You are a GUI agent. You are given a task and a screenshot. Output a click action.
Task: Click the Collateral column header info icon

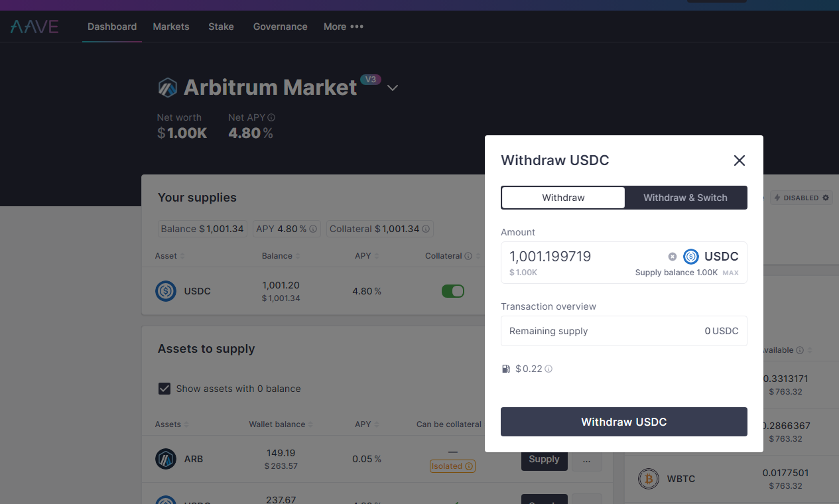[x=468, y=256]
